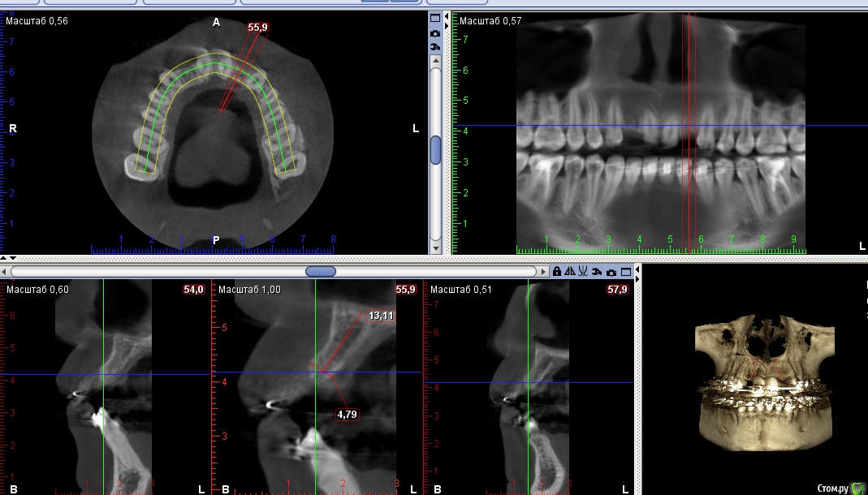Open axial view wrench settings icon

coord(435,46)
